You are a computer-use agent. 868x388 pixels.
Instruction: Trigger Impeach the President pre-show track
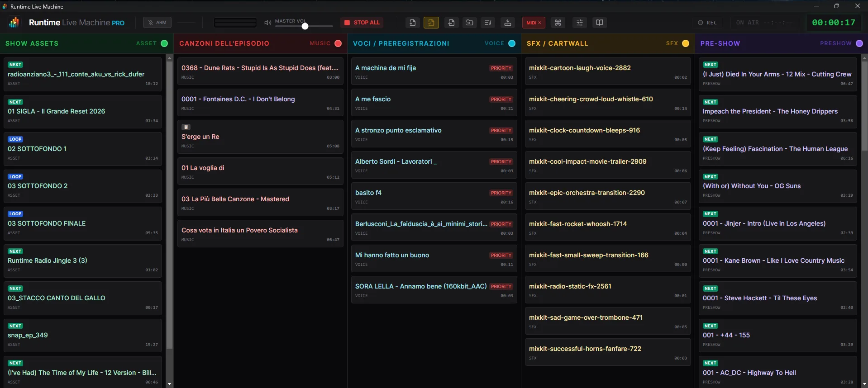pyautogui.click(x=778, y=112)
